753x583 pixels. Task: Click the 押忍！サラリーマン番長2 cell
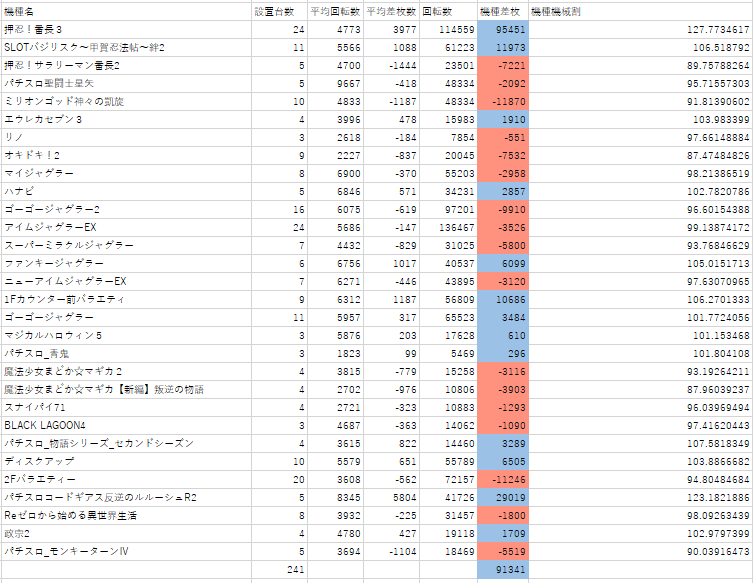click(x=126, y=66)
